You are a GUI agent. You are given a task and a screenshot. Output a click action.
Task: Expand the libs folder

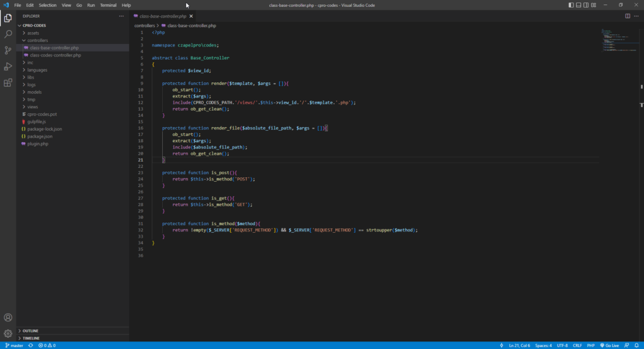click(x=73, y=77)
